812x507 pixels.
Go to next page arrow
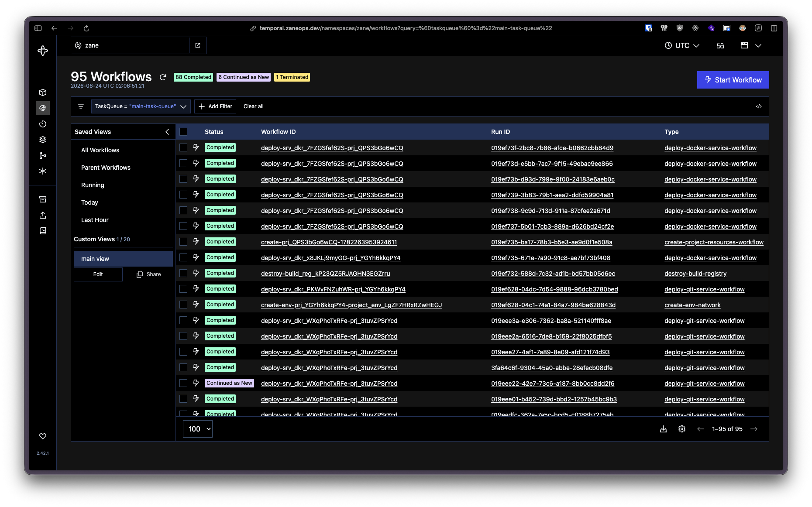[x=754, y=429]
